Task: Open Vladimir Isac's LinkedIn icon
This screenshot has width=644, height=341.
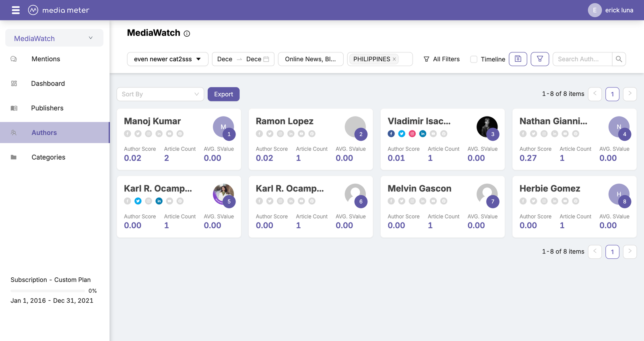Action: click(x=423, y=133)
